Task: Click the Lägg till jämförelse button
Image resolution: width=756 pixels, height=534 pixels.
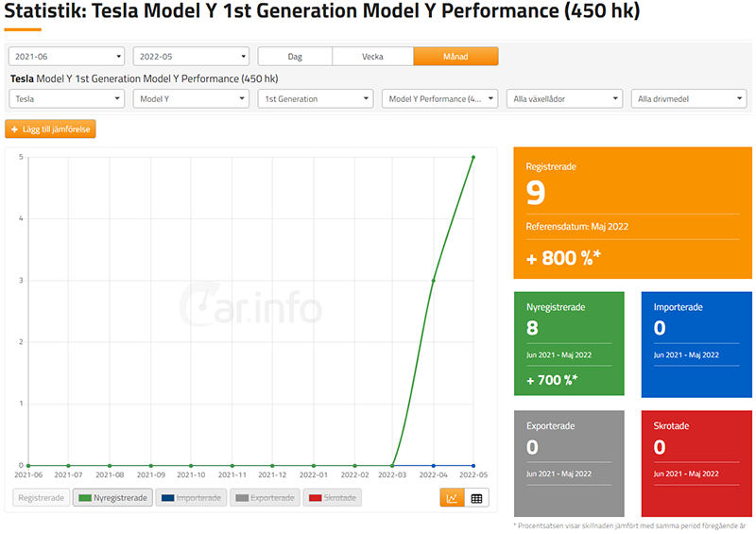Action: [x=51, y=129]
